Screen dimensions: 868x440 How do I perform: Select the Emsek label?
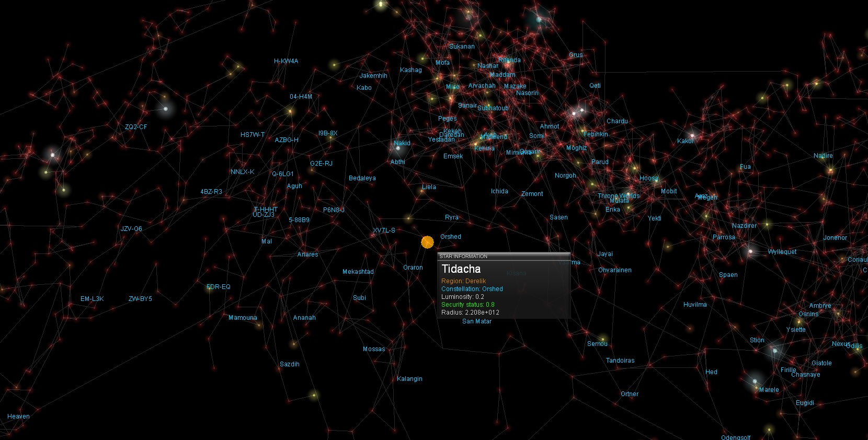pyautogui.click(x=453, y=156)
